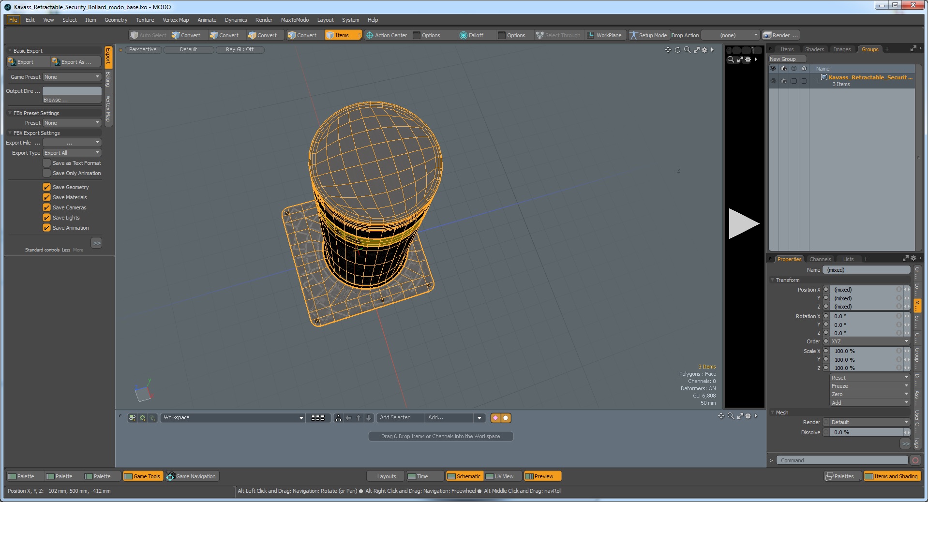The height and width of the screenshot is (560, 928).
Task: Click the Render toolbar button
Action: pyautogui.click(x=780, y=35)
